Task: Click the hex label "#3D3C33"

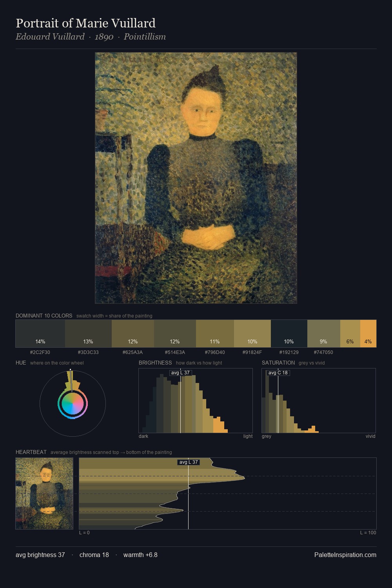Action: (x=88, y=352)
